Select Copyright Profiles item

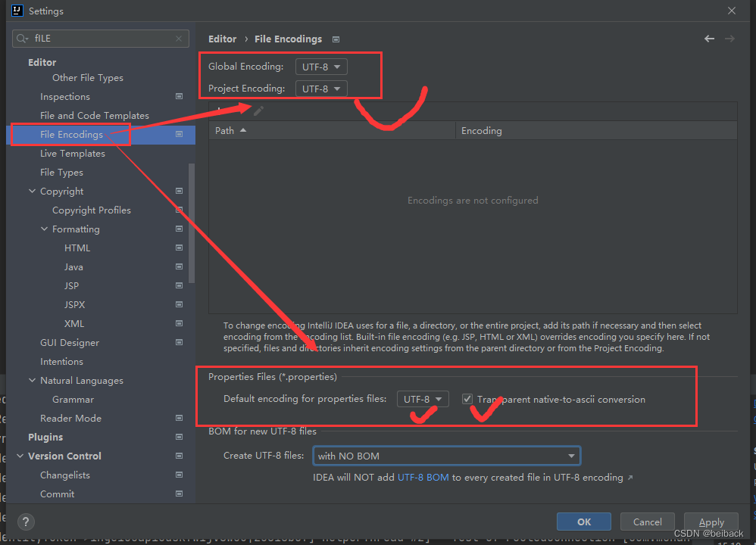pos(92,210)
